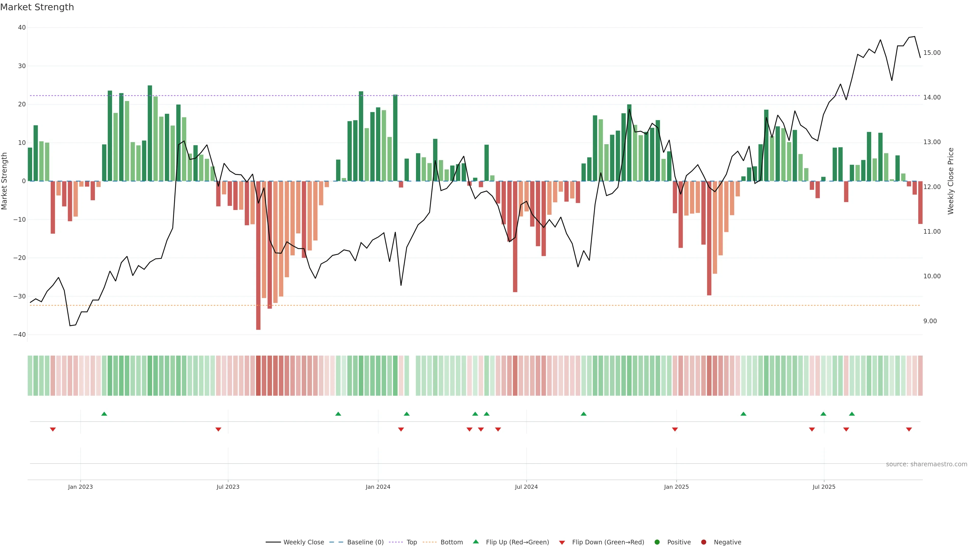Click the first green flip-up triangle marker
Viewport: 980px width, 551px height.
tap(104, 414)
